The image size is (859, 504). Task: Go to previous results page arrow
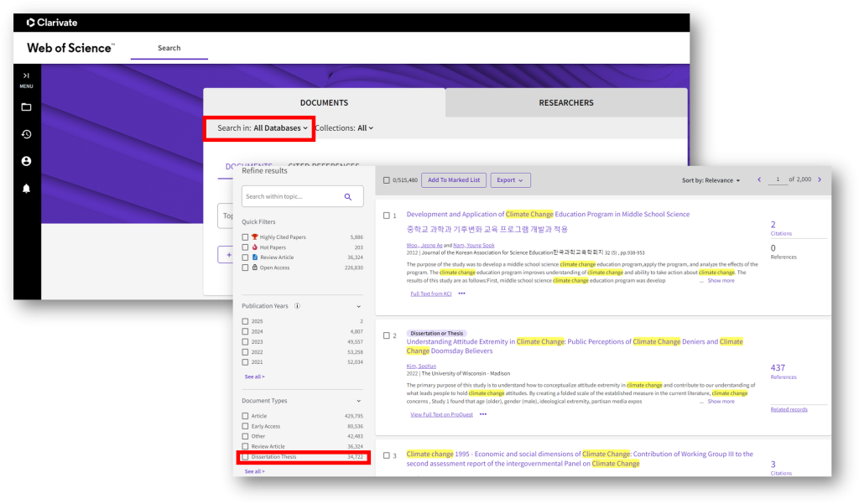(759, 179)
